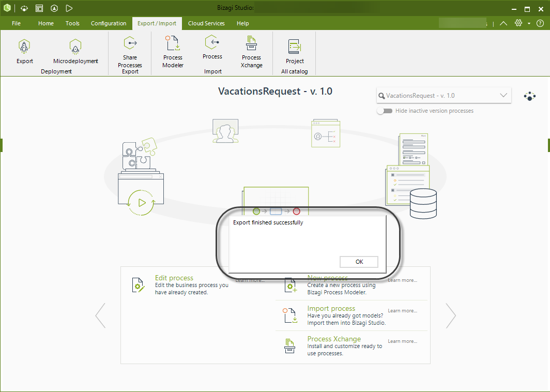Click the title bar eye view icon

pos(24,8)
